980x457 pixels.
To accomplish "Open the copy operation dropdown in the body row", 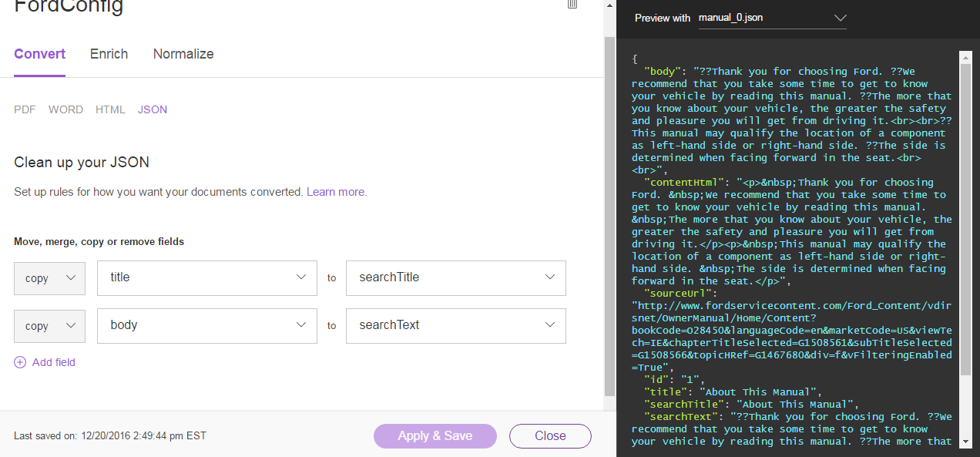I will pos(49,326).
